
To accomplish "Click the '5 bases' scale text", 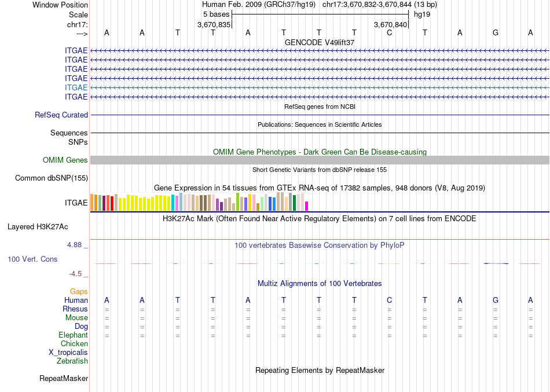I will [216, 14].
